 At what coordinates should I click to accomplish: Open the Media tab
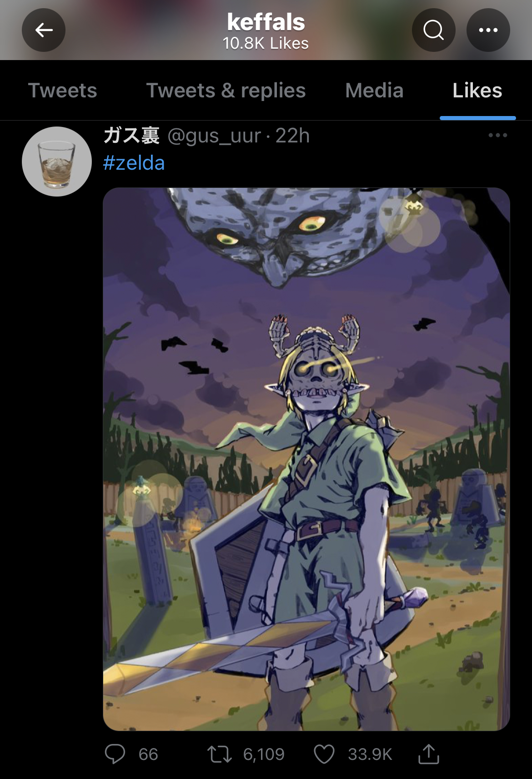tap(374, 90)
